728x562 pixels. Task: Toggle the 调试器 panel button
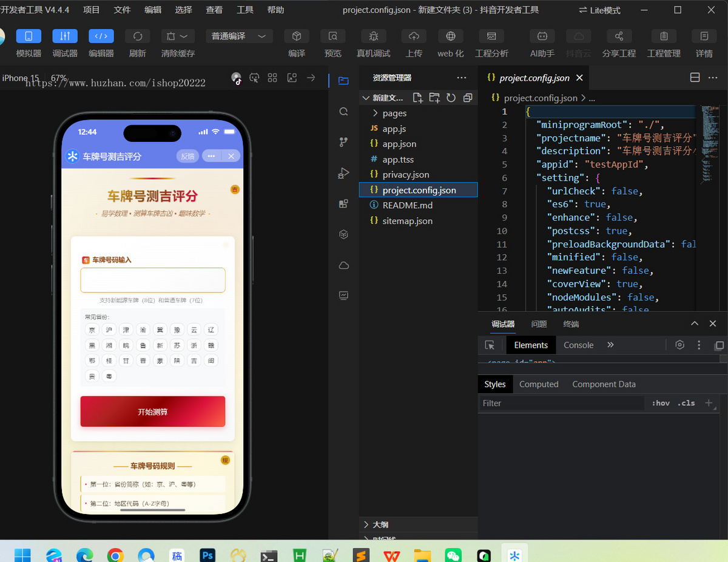(65, 36)
